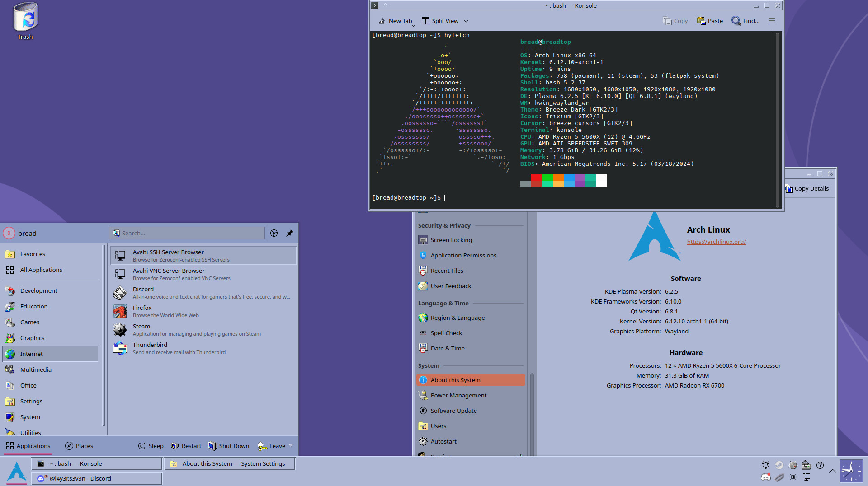Open Users settings page

(470, 426)
